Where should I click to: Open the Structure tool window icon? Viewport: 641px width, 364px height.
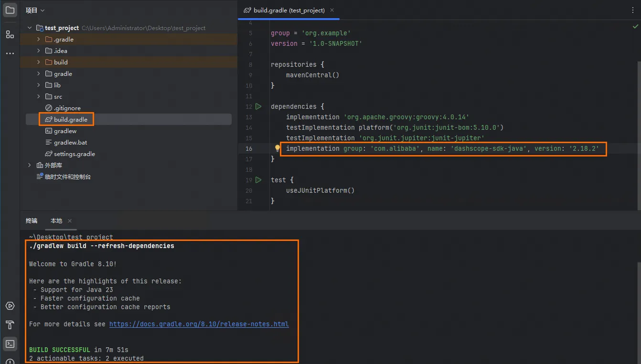click(10, 34)
